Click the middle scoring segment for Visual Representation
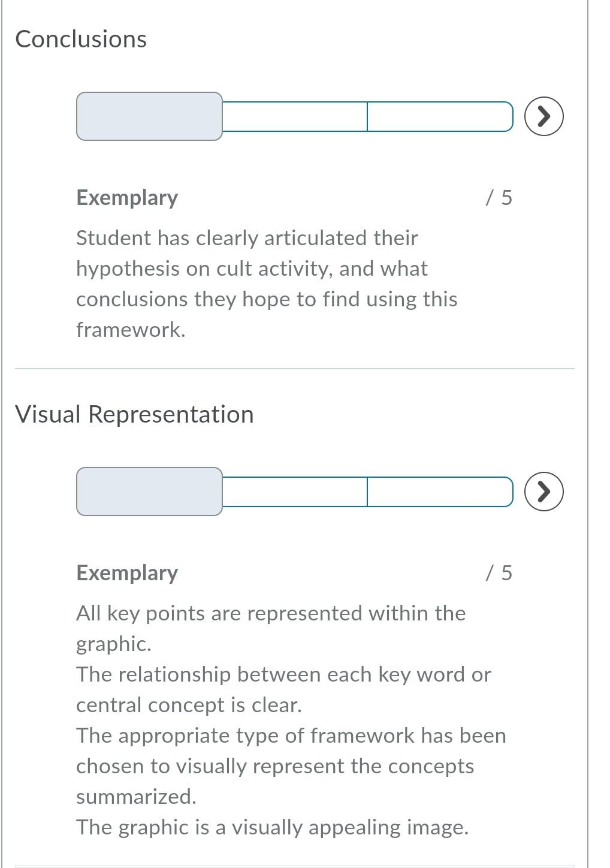This screenshot has width=610, height=868. [294, 492]
